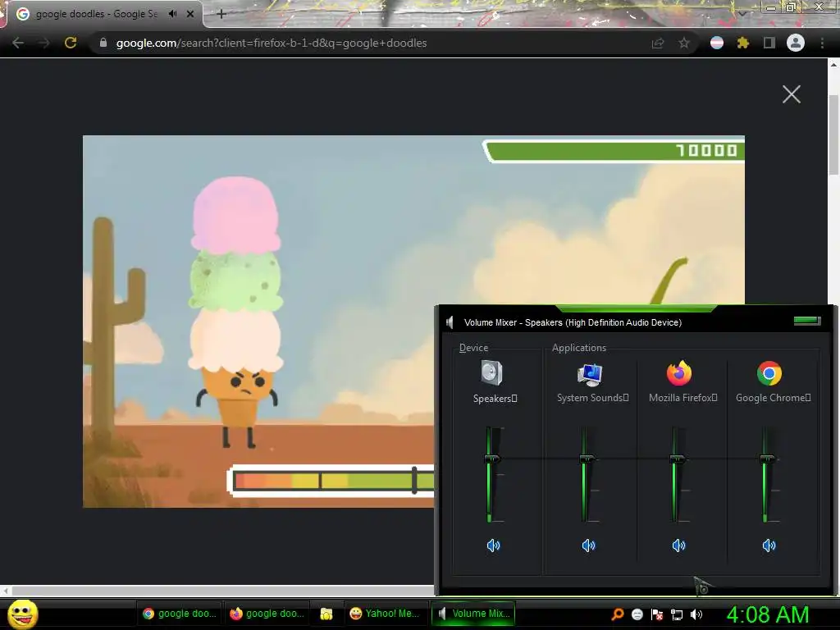Screen dimensions: 840x630
Task: Mute the google doodles tab audio
Action: point(172,14)
